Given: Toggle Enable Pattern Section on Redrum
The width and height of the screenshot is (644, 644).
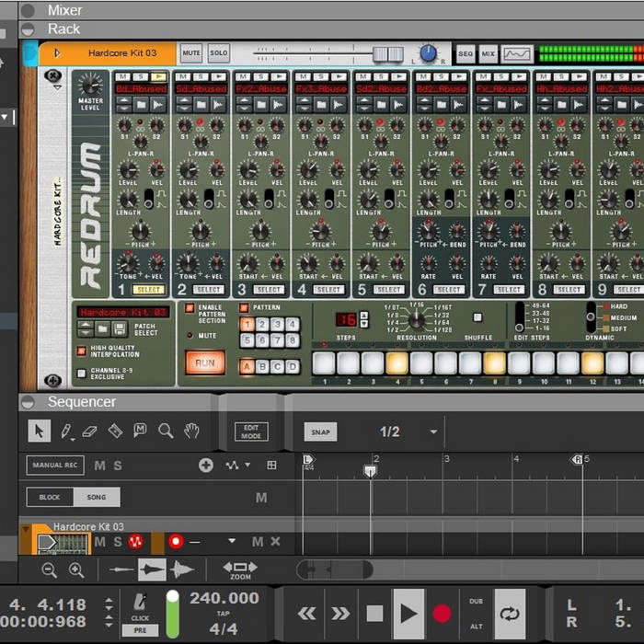Looking at the screenshot, I should pyautogui.click(x=190, y=308).
